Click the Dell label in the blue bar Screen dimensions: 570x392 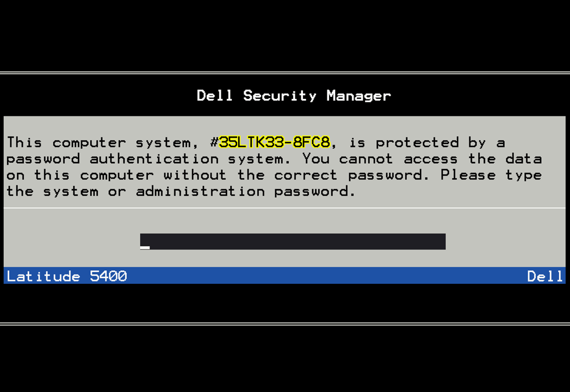(545, 276)
